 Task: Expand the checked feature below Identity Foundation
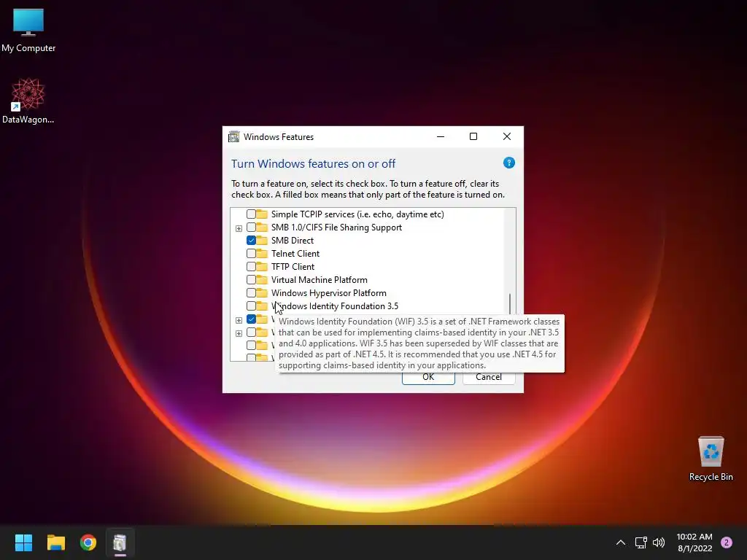pos(239,320)
